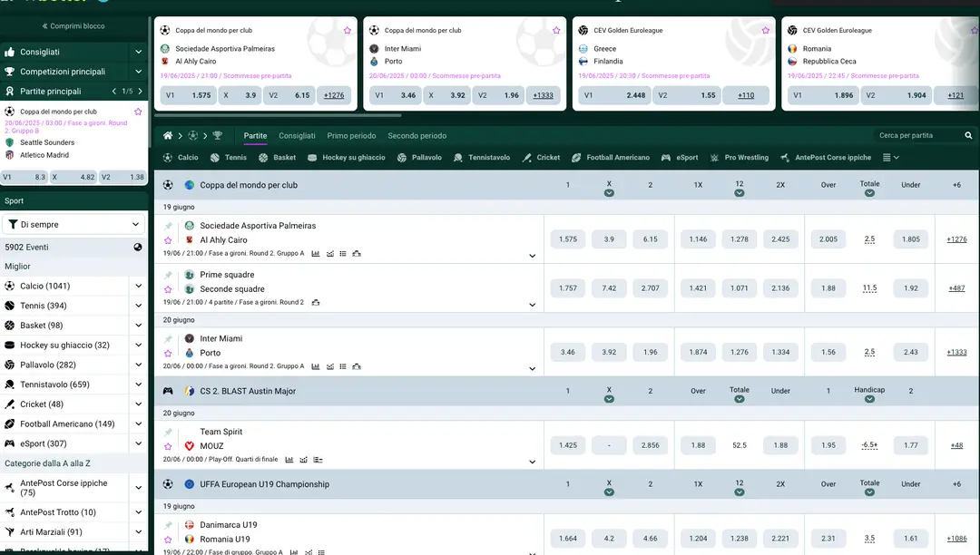Click the home icon in breadcrumb bar
Screen dimensions: 980x555
[x=168, y=135]
